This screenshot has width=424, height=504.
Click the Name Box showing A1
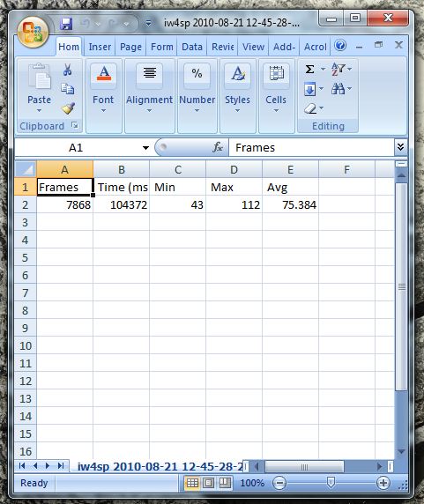pos(76,147)
